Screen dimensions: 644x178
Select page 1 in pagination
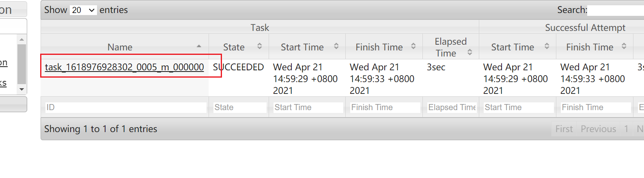(x=626, y=129)
